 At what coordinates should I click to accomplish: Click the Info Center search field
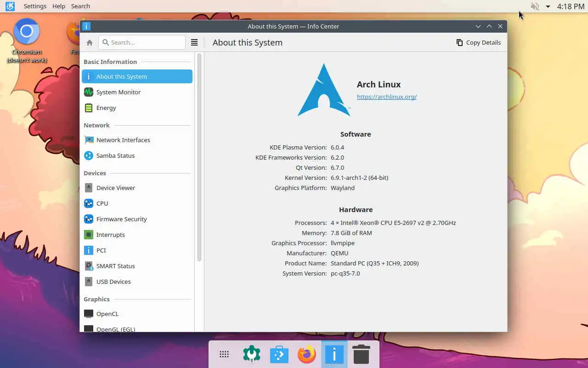pyautogui.click(x=141, y=42)
